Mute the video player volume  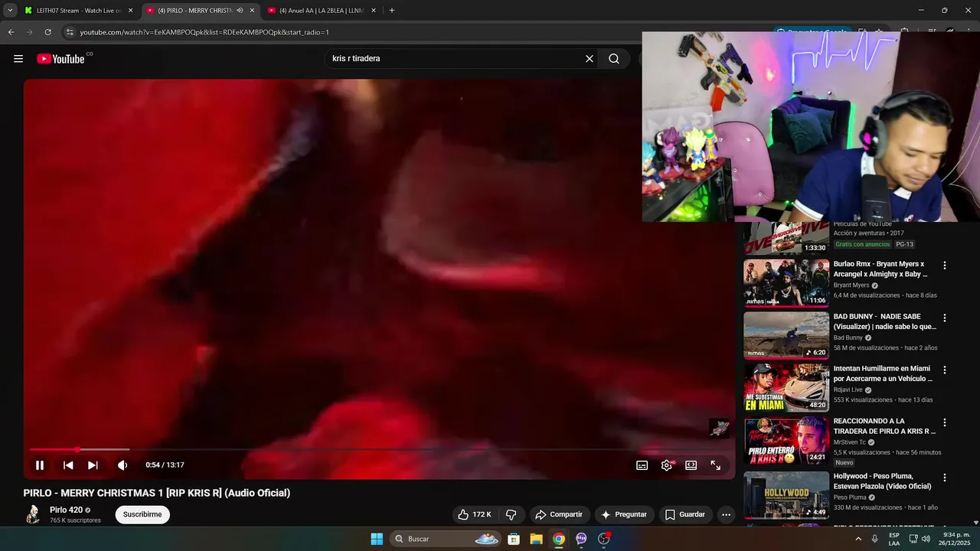122,465
